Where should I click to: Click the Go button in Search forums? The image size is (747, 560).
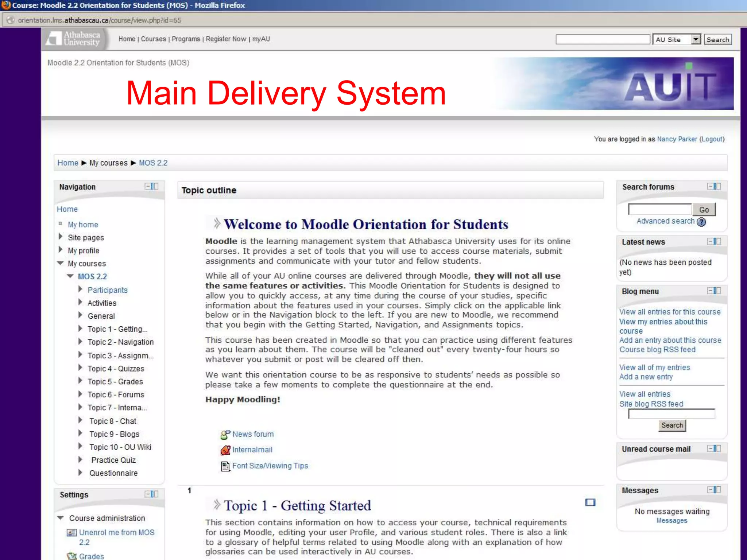point(704,210)
